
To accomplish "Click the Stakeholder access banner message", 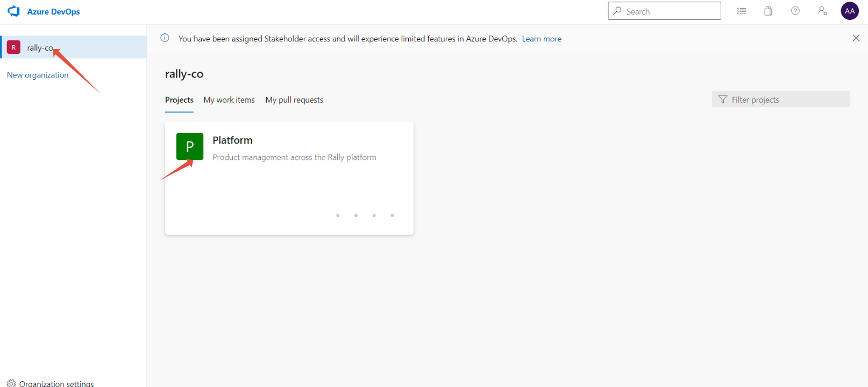I will pos(348,39).
